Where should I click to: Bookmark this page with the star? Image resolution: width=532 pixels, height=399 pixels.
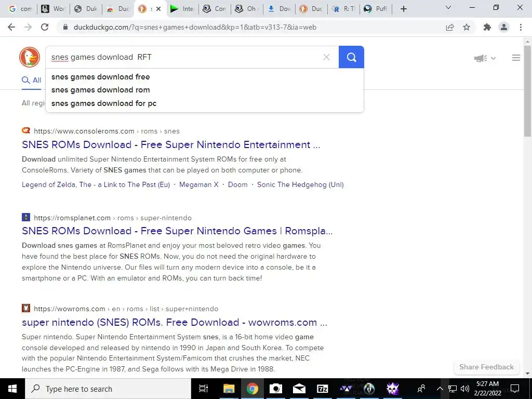click(467, 27)
